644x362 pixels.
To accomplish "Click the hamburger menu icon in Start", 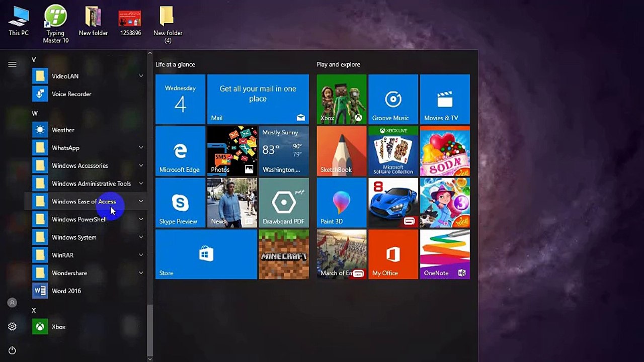I will pos(12,64).
